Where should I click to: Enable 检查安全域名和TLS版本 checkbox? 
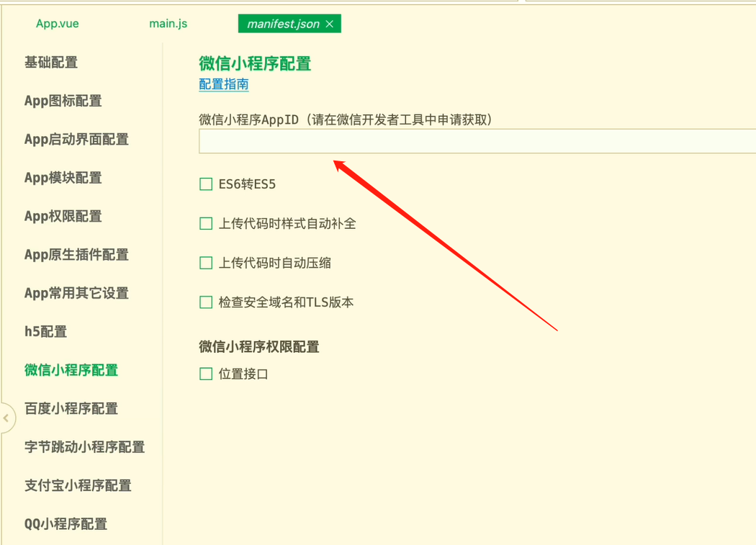click(x=206, y=302)
